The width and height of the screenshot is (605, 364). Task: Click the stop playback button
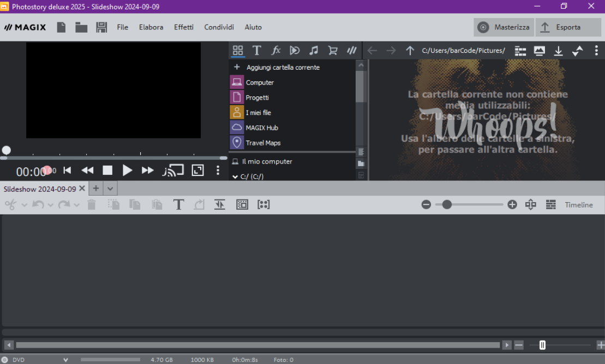pos(107,171)
